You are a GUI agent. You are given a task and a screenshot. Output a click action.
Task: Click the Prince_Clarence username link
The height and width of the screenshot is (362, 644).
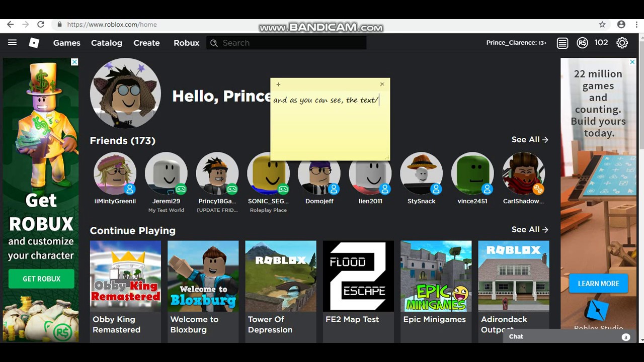(x=517, y=43)
